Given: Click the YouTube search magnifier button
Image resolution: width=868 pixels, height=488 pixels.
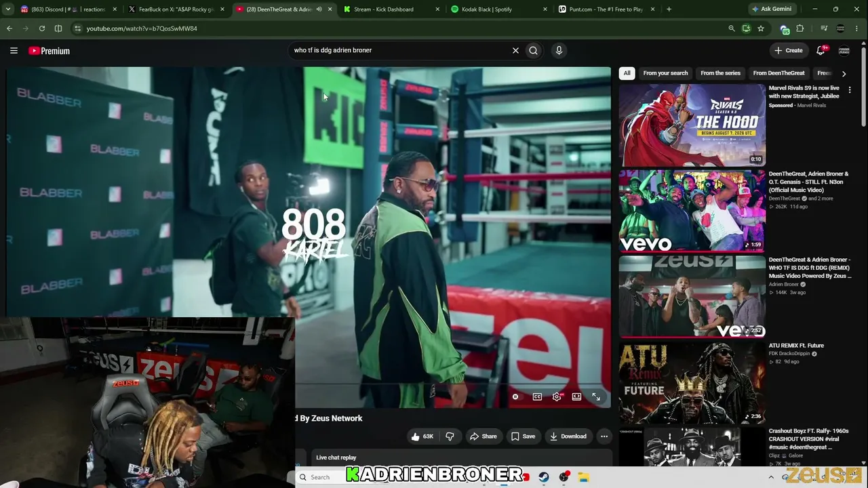Looking at the screenshot, I should coord(534,50).
